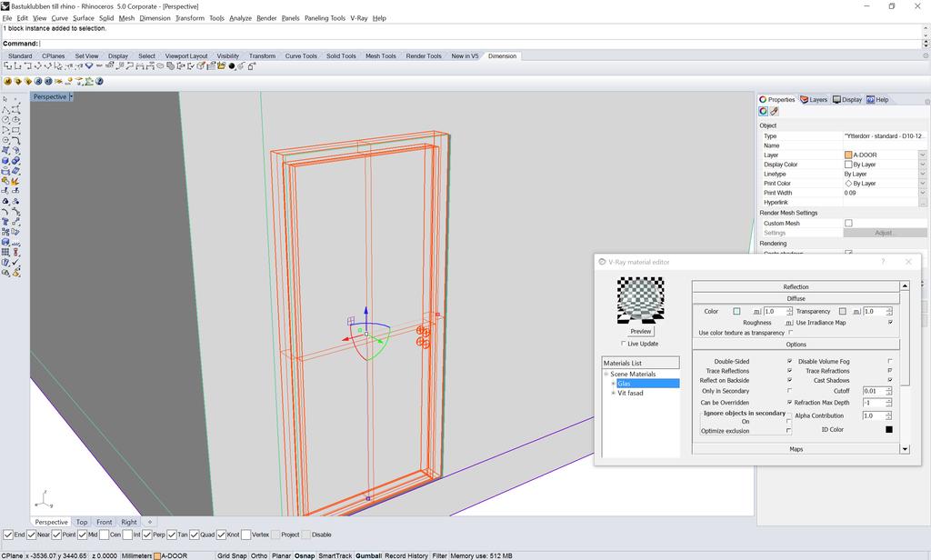Switch to the Front viewport tab
The width and height of the screenshot is (931, 560).
tap(104, 522)
